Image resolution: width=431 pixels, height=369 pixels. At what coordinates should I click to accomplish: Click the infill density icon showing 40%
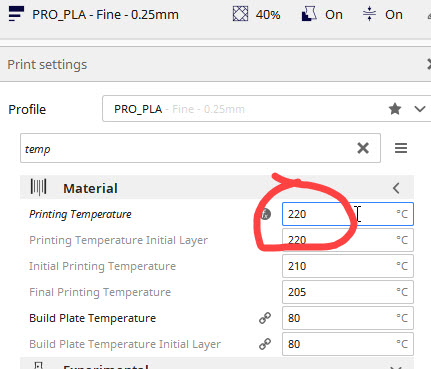point(240,14)
